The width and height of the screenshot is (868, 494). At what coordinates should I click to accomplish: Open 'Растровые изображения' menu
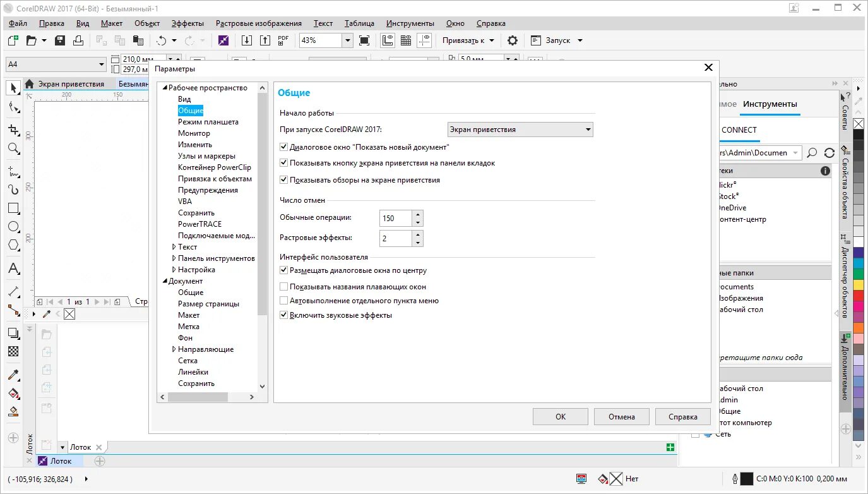click(259, 23)
